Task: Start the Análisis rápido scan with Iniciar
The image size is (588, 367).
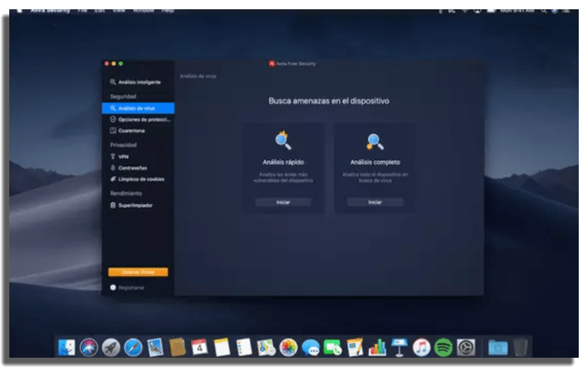Action: click(283, 202)
